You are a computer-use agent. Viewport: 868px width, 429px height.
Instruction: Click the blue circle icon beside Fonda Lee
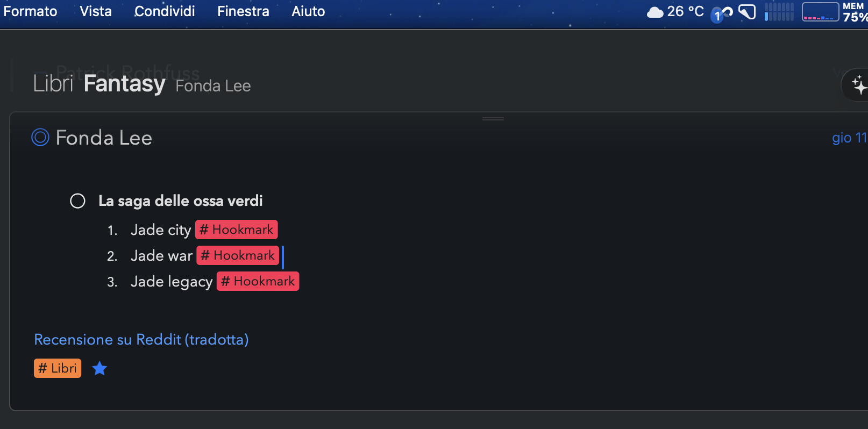click(x=40, y=138)
